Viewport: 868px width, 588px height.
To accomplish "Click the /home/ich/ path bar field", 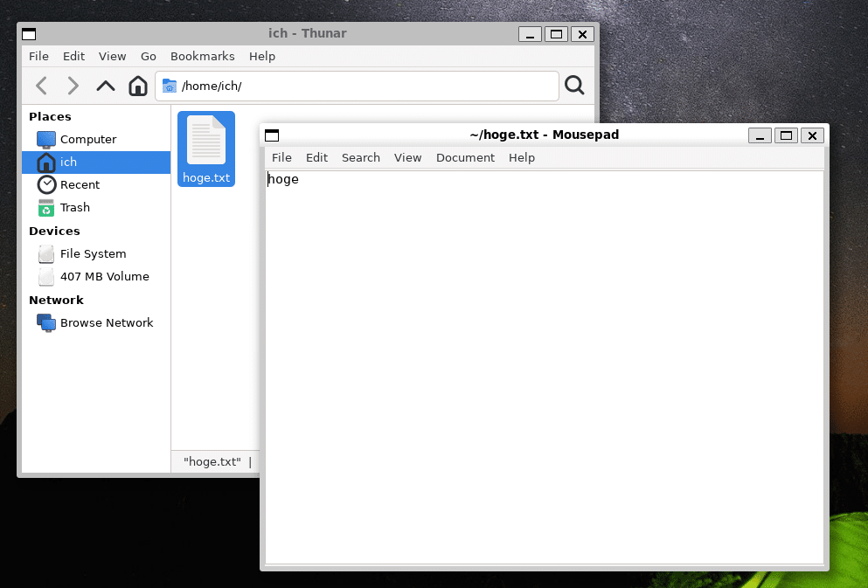I will (x=350, y=86).
